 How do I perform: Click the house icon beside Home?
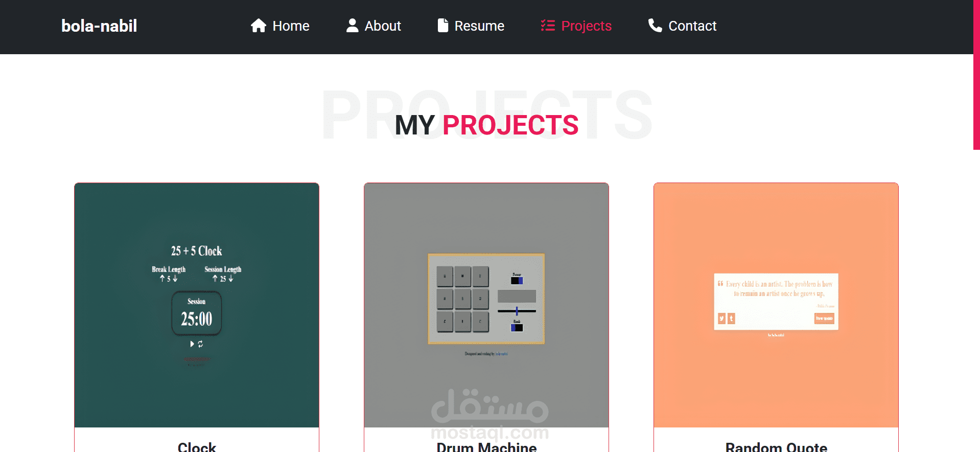tap(259, 26)
